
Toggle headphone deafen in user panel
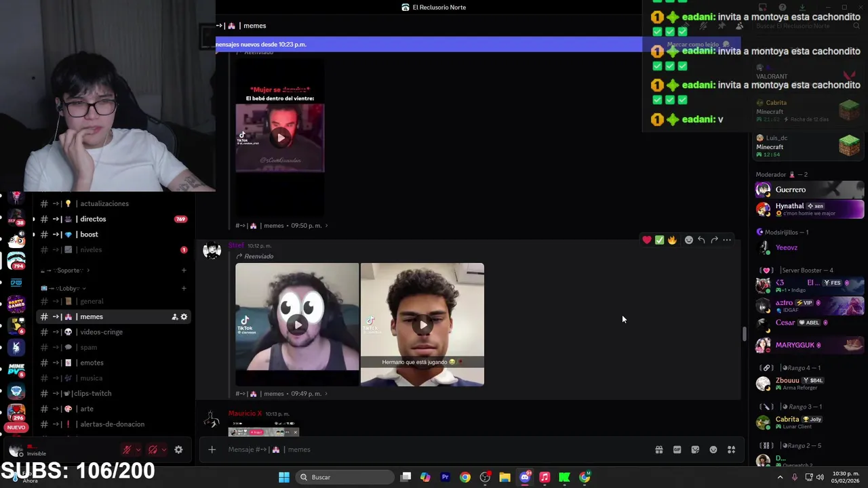click(x=153, y=449)
